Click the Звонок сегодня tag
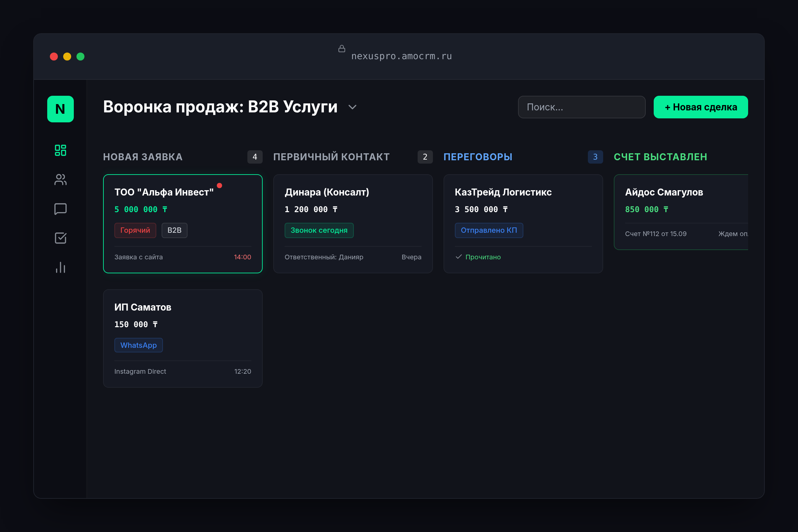The height and width of the screenshot is (532, 798). 319,230
